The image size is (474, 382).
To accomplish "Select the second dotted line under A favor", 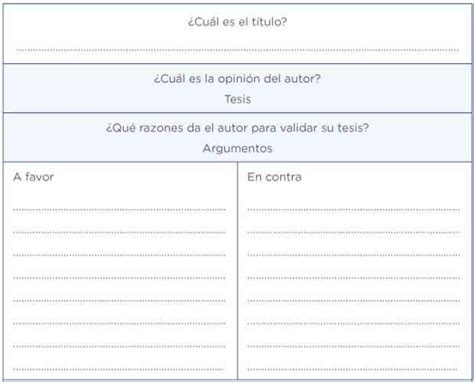I will [x=119, y=232].
